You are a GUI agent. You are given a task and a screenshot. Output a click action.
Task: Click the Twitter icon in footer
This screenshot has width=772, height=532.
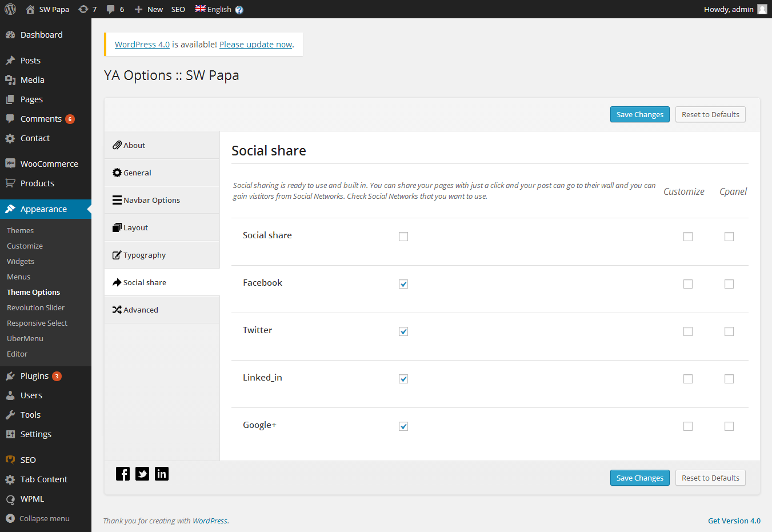(142, 474)
